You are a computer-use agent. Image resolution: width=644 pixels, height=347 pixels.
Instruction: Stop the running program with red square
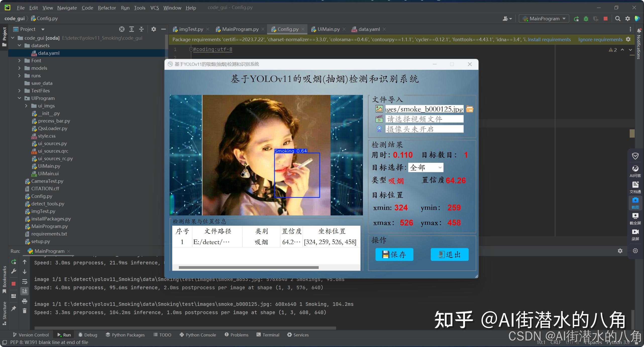point(605,18)
